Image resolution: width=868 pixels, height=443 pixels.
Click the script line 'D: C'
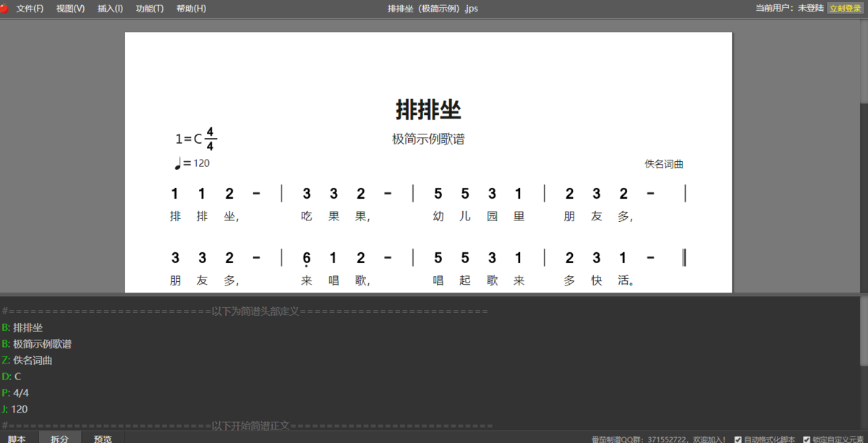tap(12, 377)
